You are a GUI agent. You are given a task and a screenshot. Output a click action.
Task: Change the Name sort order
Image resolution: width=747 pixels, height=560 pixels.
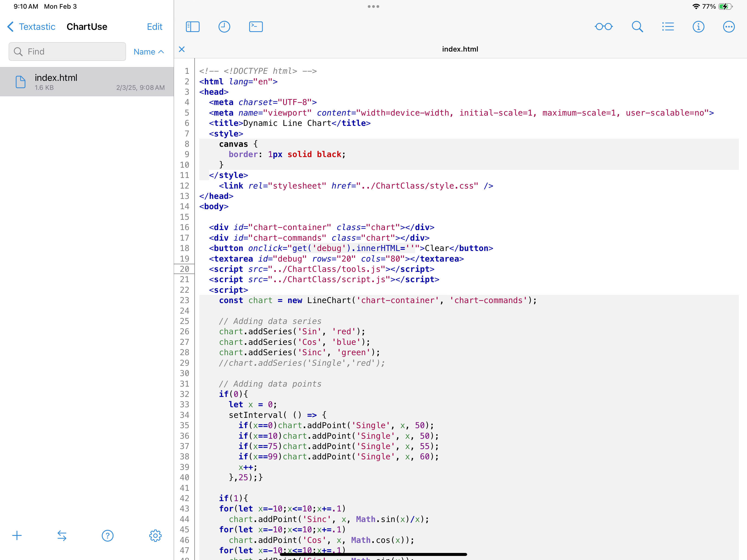pos(148,52)
